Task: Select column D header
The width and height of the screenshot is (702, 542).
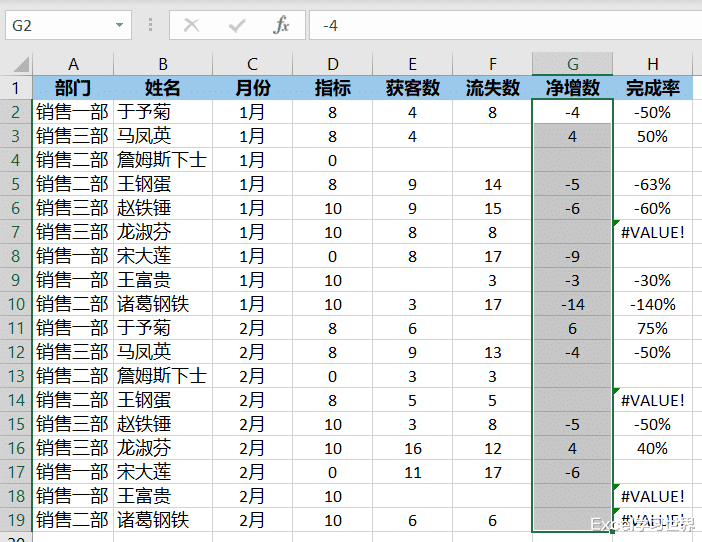Action: pyautogui.click(x=332, y=64)
